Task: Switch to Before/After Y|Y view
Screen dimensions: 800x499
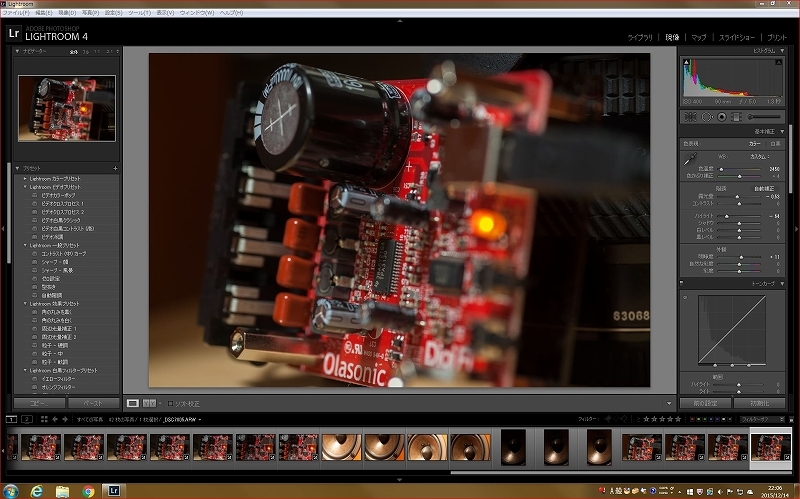Action: tap(149, 403)
